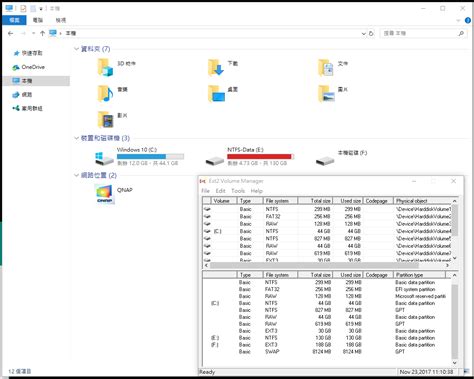Open the address bar history dropdown
474x379 pixels.
(364, 33)
